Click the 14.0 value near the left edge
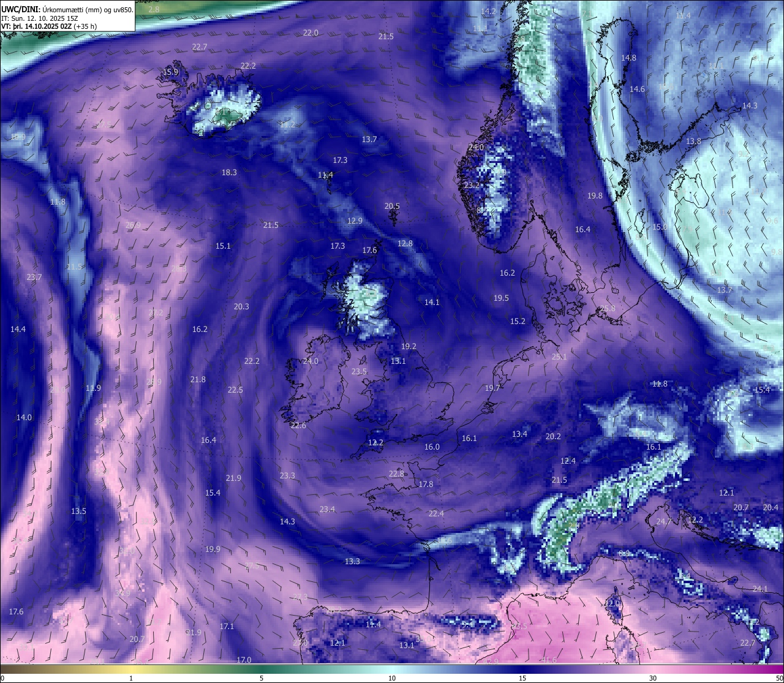Image resolution: width=784 pixels, height=683 pixels. click(24, 417)
